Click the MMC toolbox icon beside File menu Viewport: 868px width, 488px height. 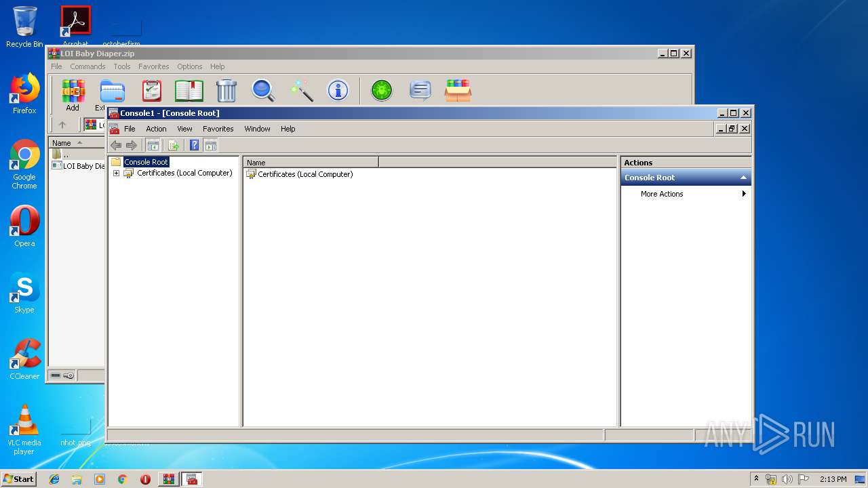[x=114, y=129]
